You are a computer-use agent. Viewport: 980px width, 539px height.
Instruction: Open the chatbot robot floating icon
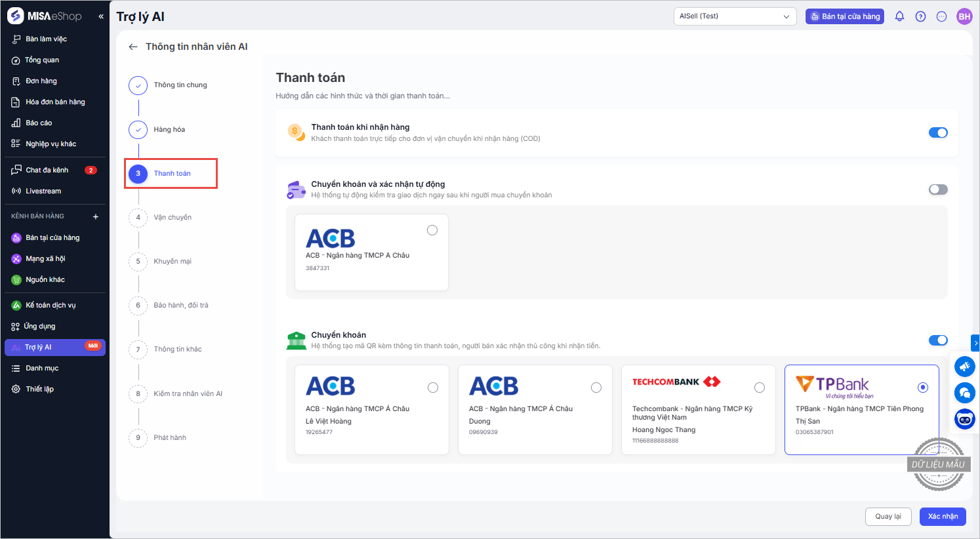point(964,418)
